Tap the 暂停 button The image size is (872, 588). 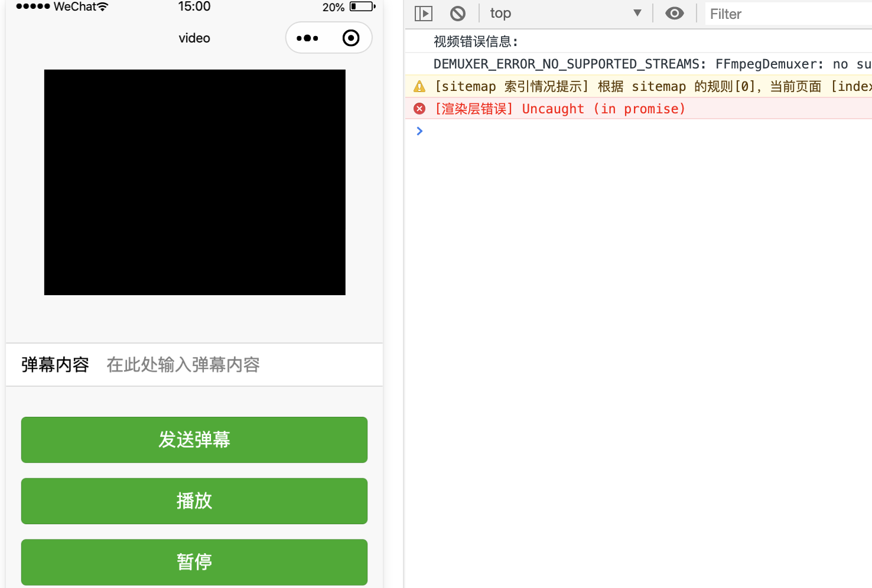[x=194, y=562]
